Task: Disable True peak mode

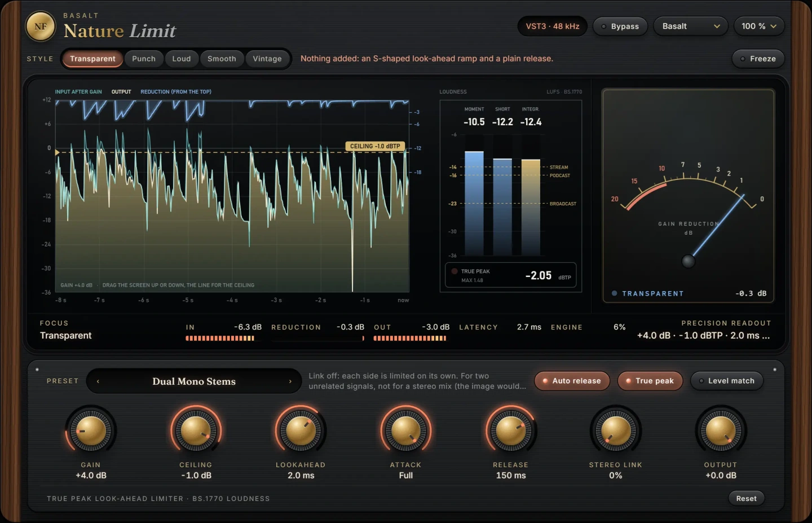Action: click(650, 381)
